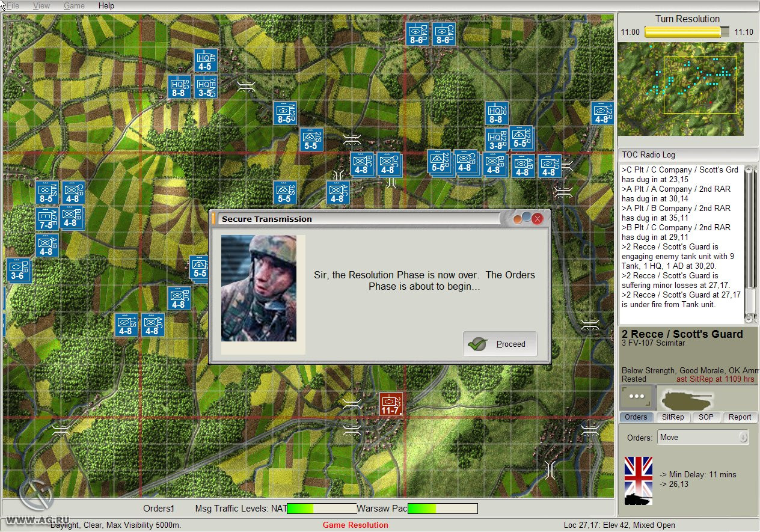760x532 pixels.
Task: Click the TOC Radio Log scroll up arrow
Action: tap(749, 170)
